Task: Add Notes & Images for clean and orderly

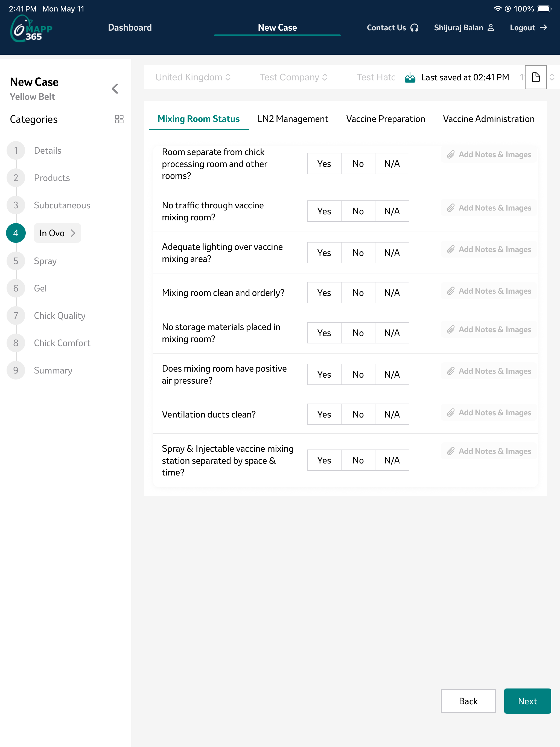Action: (489, 291)
